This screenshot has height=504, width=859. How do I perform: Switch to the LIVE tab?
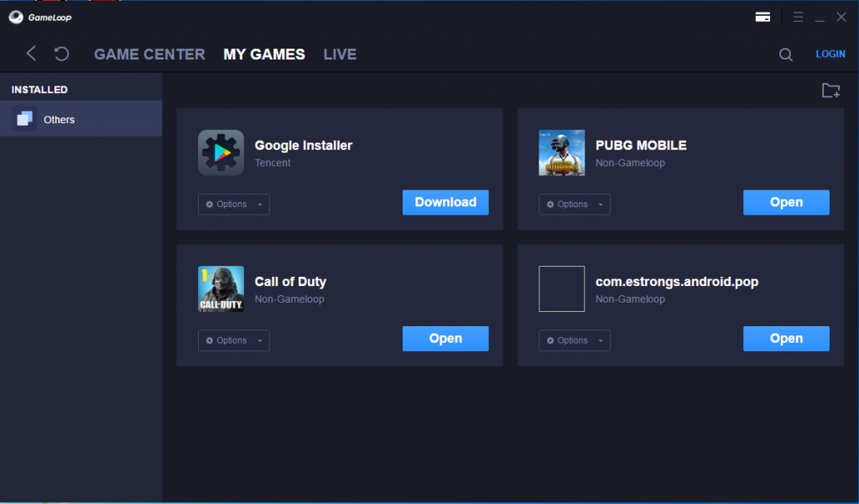tap(340, 55)
